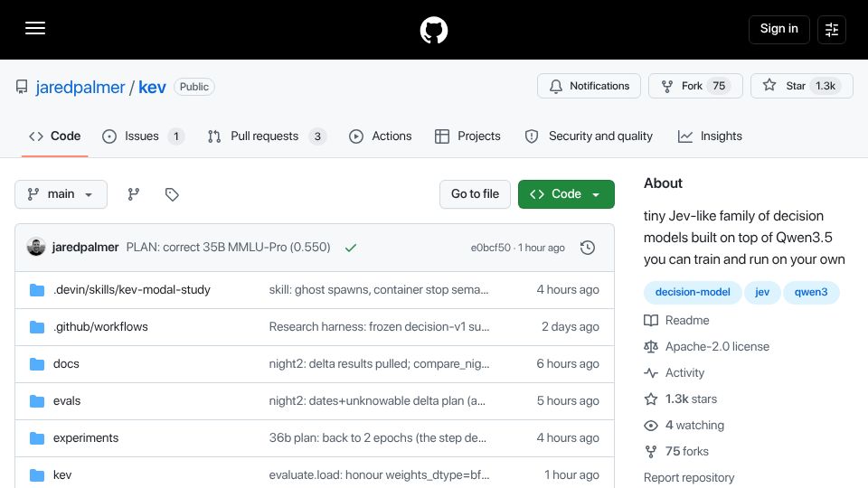Click the '5 hours ago' timestamp for evals
The height and width of the screenshot is (488, 868).
coord(568,401)
